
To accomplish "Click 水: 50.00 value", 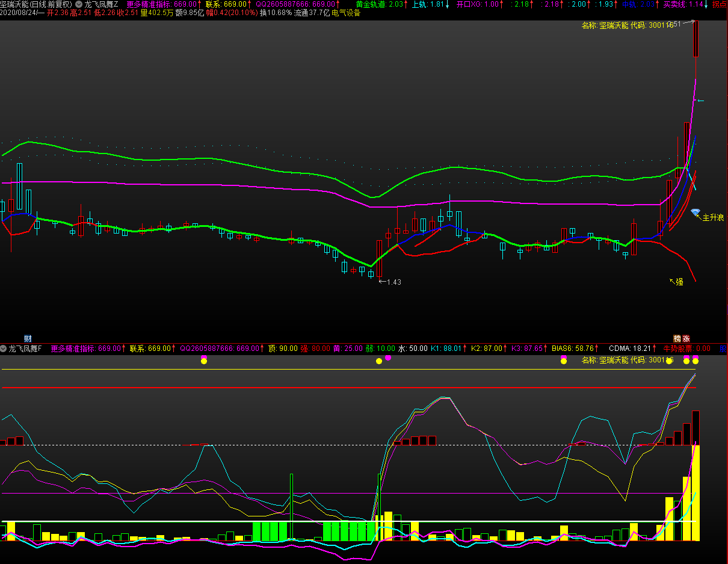I will click(x=413, y=349).
